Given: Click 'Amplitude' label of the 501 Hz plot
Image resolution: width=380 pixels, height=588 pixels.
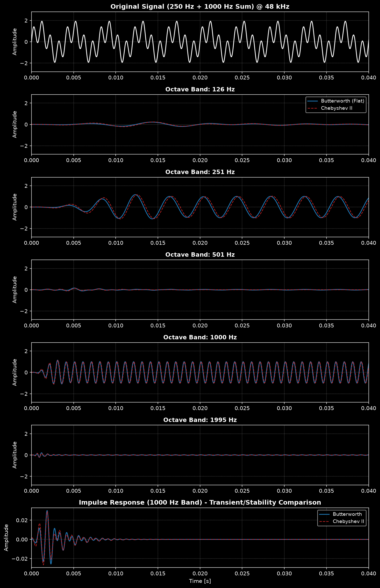Looking at the screenshot, I should coord(15,290).
